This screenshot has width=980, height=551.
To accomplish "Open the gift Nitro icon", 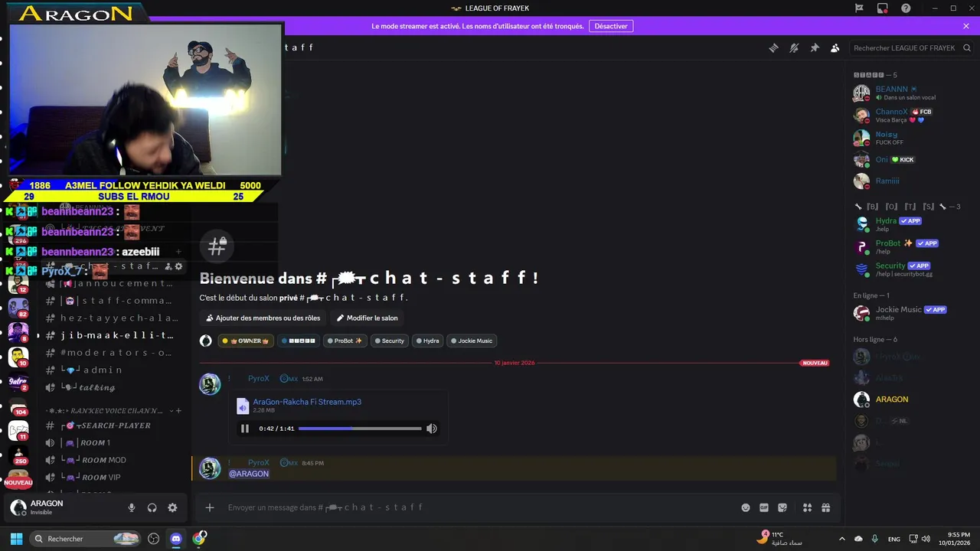I will [825, 507].
